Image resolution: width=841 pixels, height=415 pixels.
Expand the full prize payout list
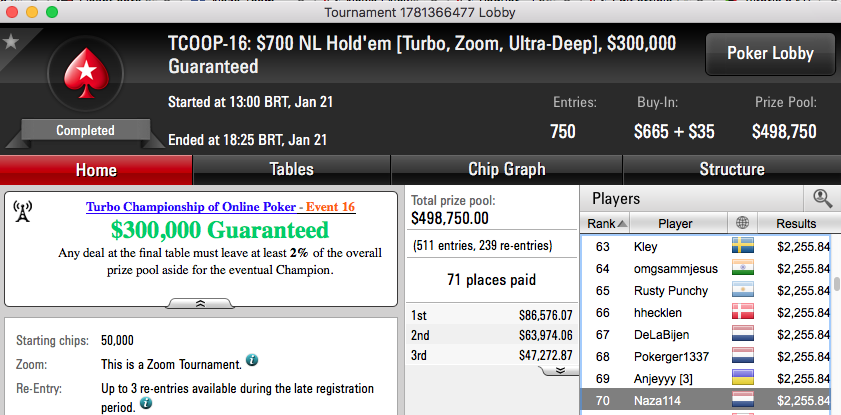pyautogui.click(x=559, y=370)
